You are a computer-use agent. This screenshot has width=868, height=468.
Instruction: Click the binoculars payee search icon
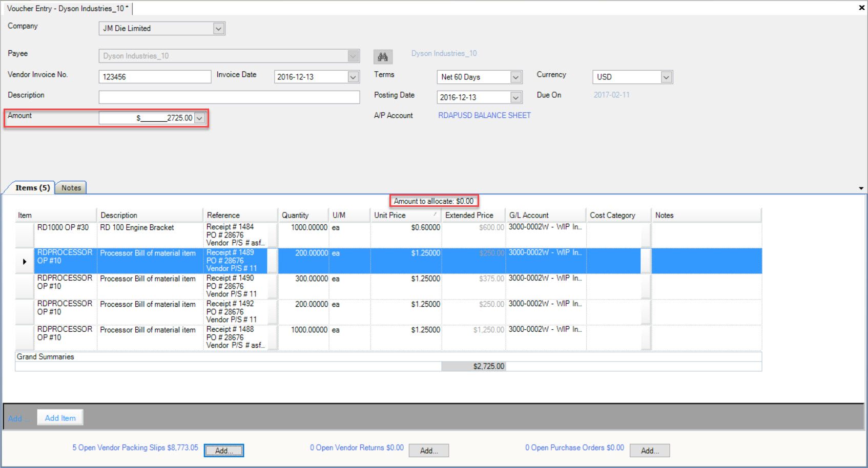click(x=383, y=57)
